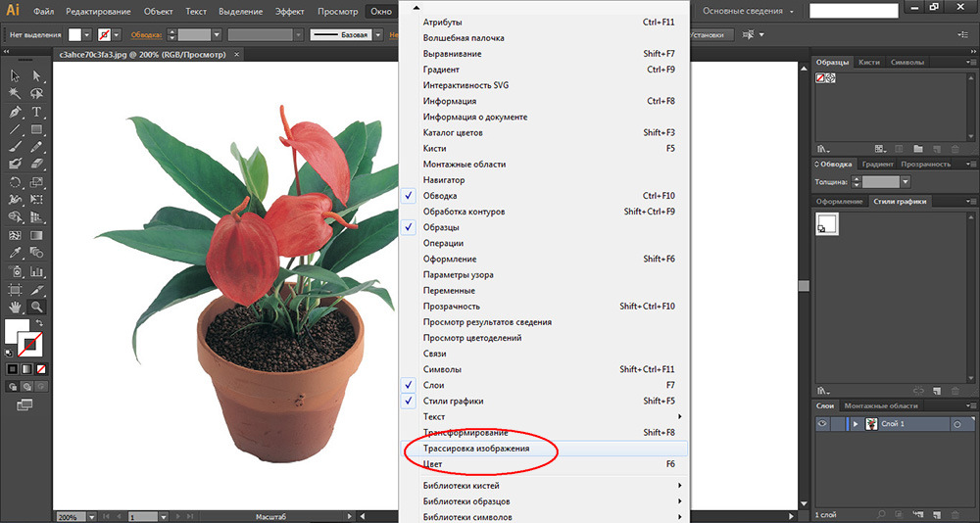
Task: Pick the Zoom magnifier tool
Action: 37,307
